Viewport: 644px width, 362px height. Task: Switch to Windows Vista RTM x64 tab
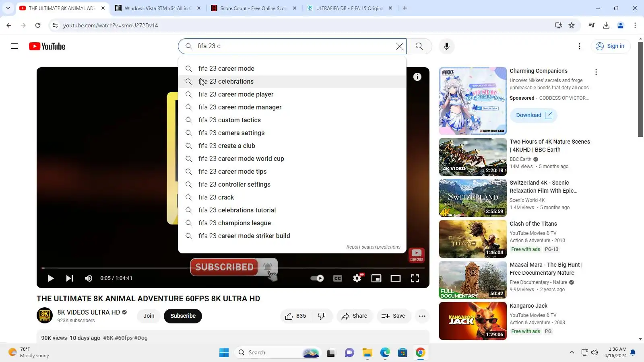coord(158,8)
